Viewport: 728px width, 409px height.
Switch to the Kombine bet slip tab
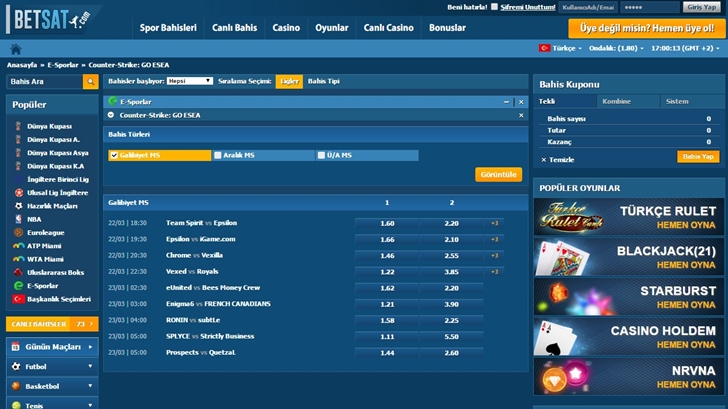(x=628, y=101)
